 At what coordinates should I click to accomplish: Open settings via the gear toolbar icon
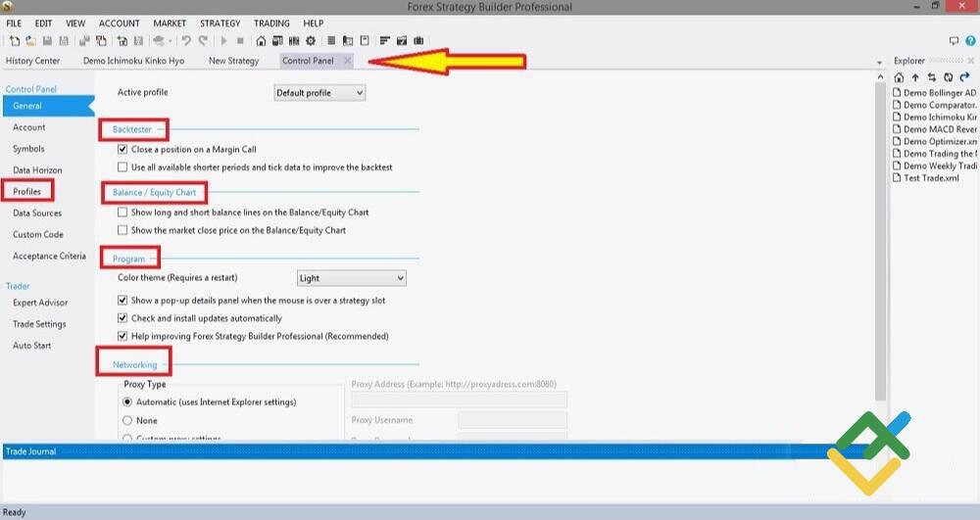pos(311,41)
